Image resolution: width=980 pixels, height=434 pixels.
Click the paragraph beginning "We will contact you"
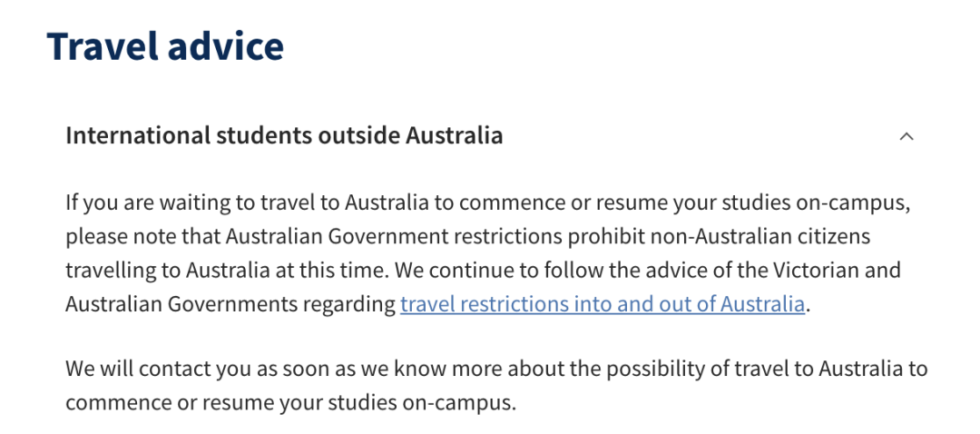(496, 385)
